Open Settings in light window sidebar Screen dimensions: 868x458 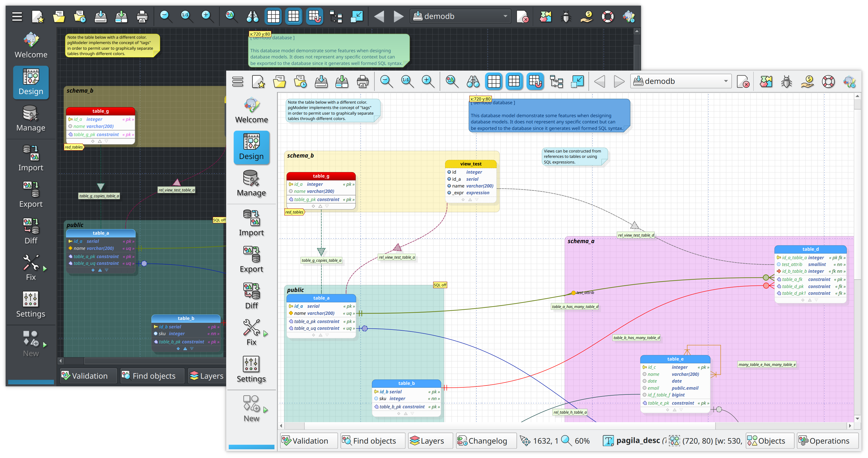click(x=251, y=369)
